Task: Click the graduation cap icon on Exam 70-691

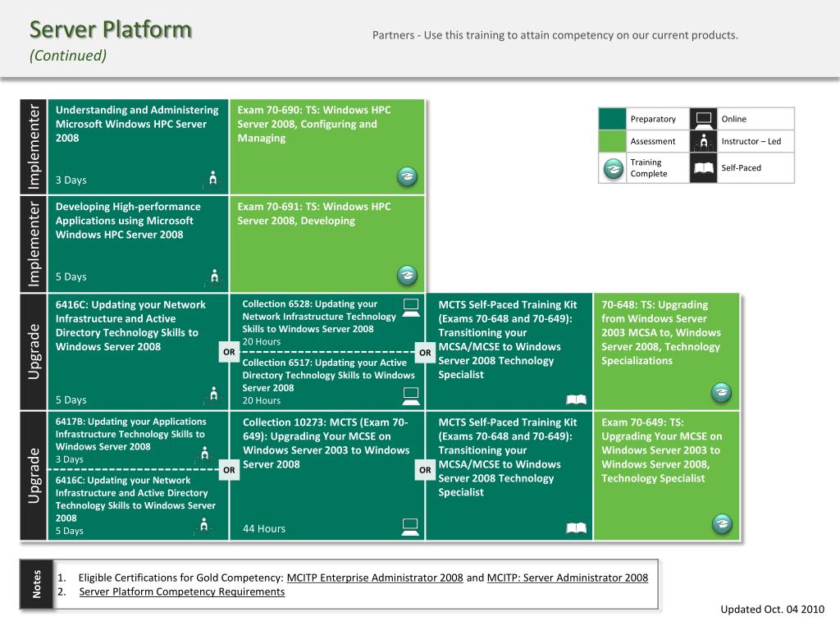Action: tap(407, 275)
